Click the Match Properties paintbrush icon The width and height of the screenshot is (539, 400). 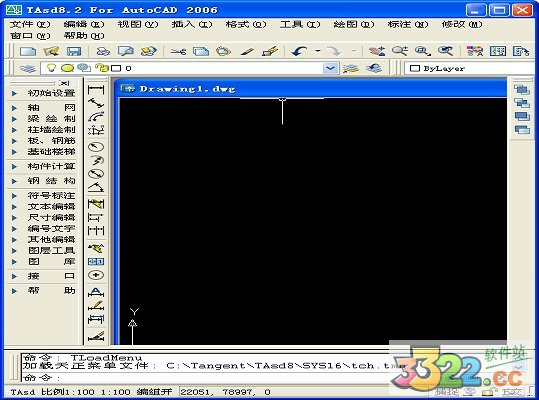pos(270,52)
